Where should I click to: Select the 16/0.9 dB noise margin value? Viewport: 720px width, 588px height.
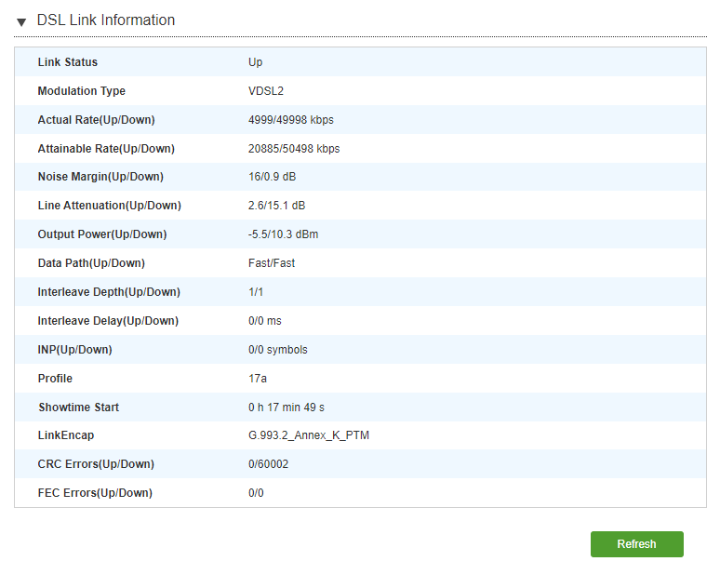272,177
